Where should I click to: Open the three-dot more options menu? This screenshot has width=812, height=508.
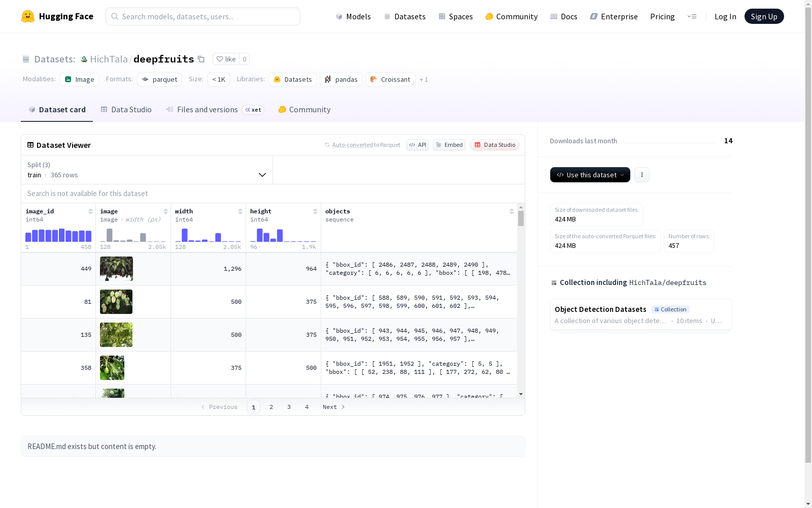point(642,175)
